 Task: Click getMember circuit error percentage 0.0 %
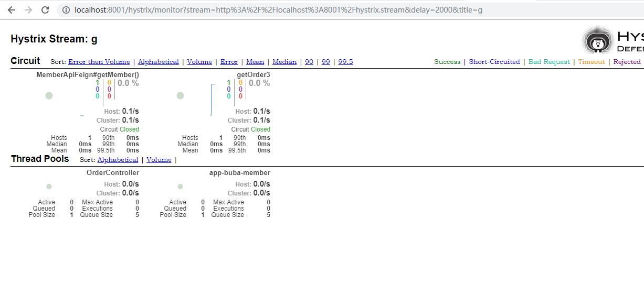click(128, 83)
